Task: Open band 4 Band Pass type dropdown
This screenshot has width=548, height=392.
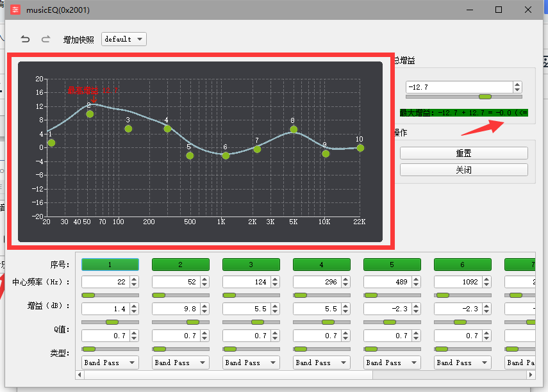Action: [322, 363]
